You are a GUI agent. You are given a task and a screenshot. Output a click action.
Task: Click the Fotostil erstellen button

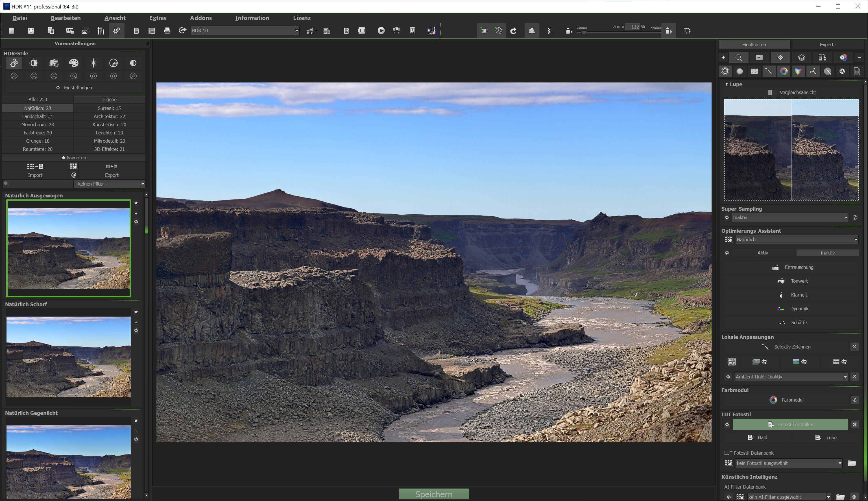click(790, 425)
